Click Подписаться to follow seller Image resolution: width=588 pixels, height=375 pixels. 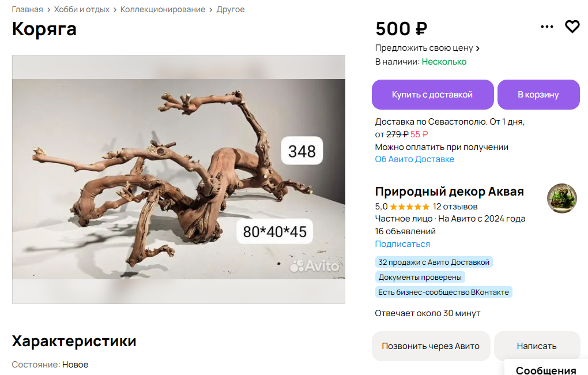[402, 244]
